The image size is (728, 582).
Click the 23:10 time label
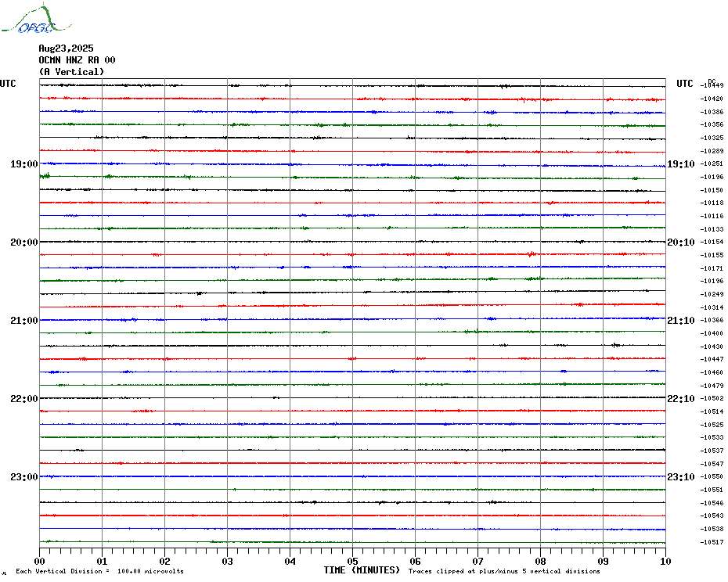[681, 477]
